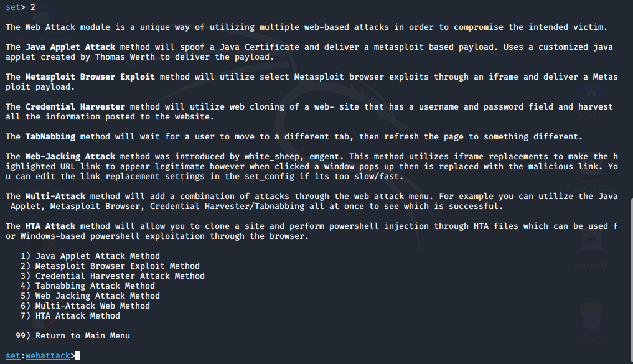Click the cdrom0 drive desktop icon

point(591,246)
